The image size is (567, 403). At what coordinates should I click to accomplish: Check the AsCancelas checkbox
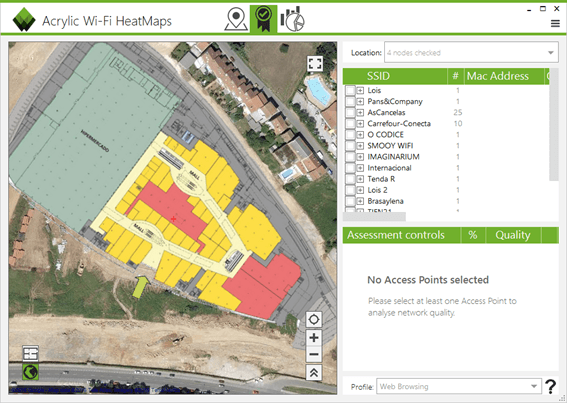point(350,113)
